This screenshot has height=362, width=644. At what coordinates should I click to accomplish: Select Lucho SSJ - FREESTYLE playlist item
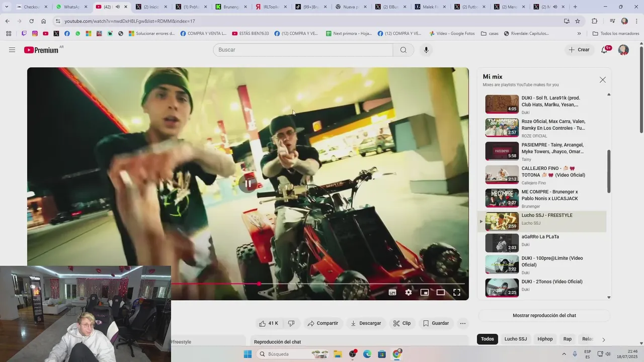point(542,221)
